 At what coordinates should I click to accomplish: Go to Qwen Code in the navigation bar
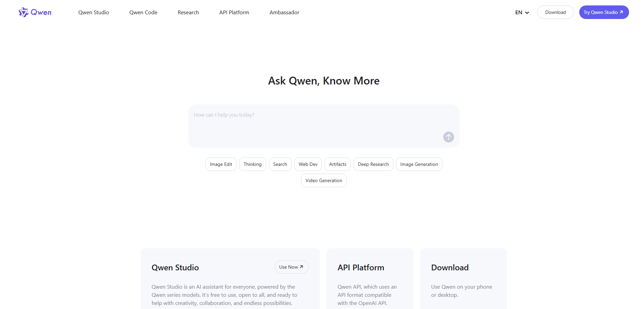(x=143, y=13)
